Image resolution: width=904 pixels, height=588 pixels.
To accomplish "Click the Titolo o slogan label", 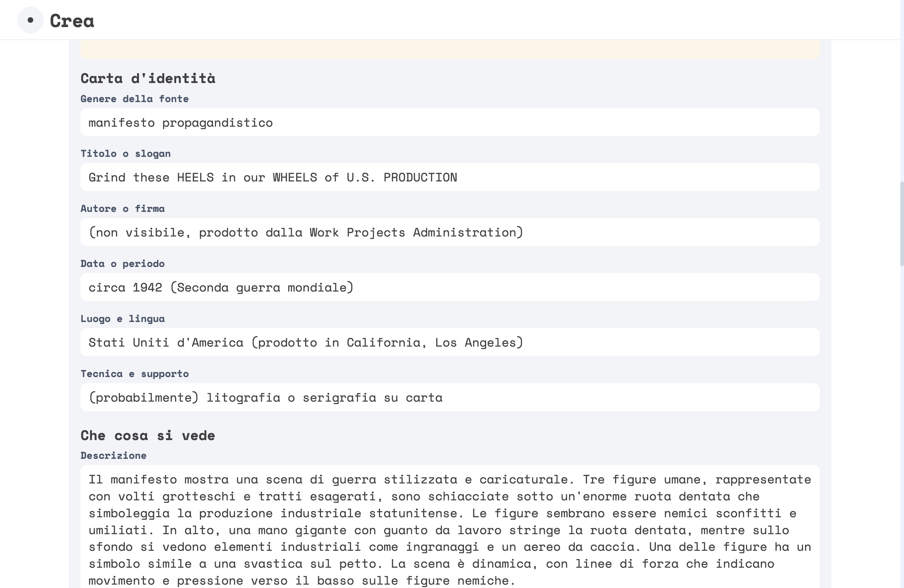I will [x=125, y=153].
